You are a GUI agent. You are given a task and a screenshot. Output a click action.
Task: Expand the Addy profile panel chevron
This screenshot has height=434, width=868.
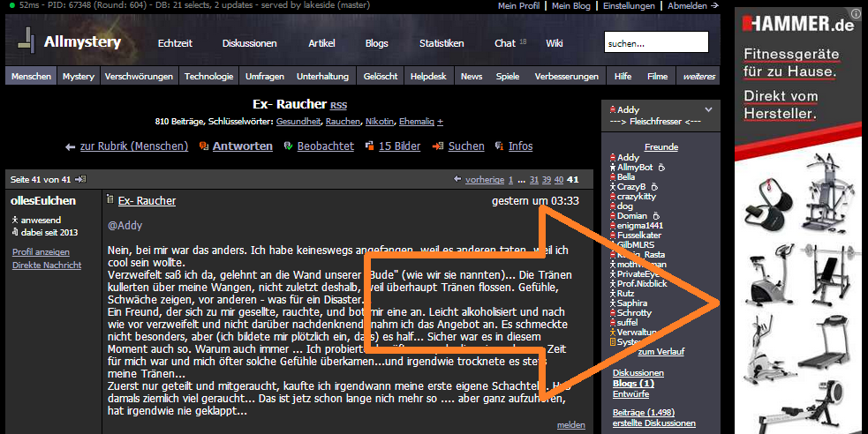(712, 109)
